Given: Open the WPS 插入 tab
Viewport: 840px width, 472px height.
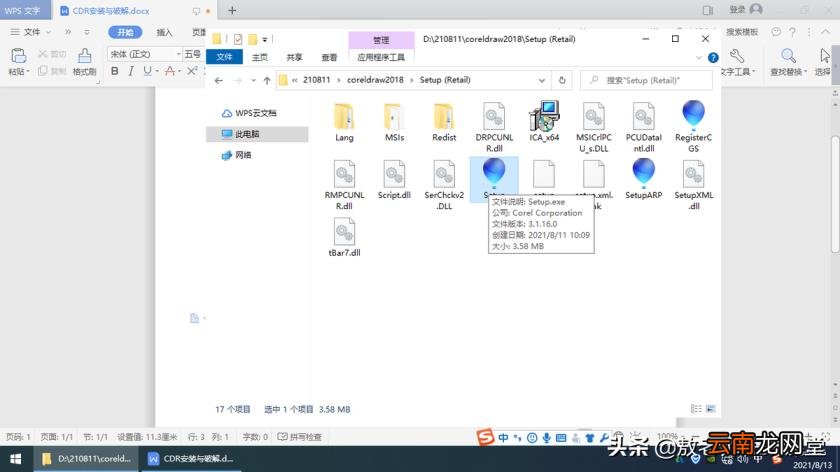Looking at the screenshot, I should (164, 32).
